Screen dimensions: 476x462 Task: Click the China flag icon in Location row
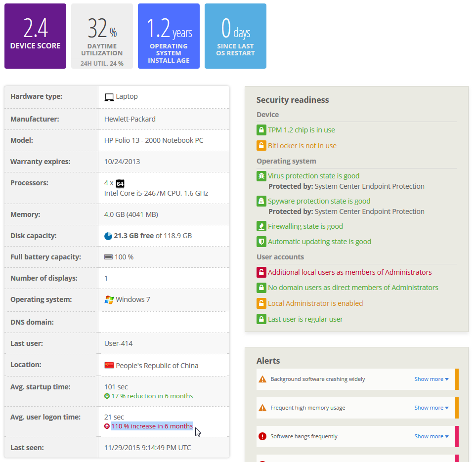(109, 364)
